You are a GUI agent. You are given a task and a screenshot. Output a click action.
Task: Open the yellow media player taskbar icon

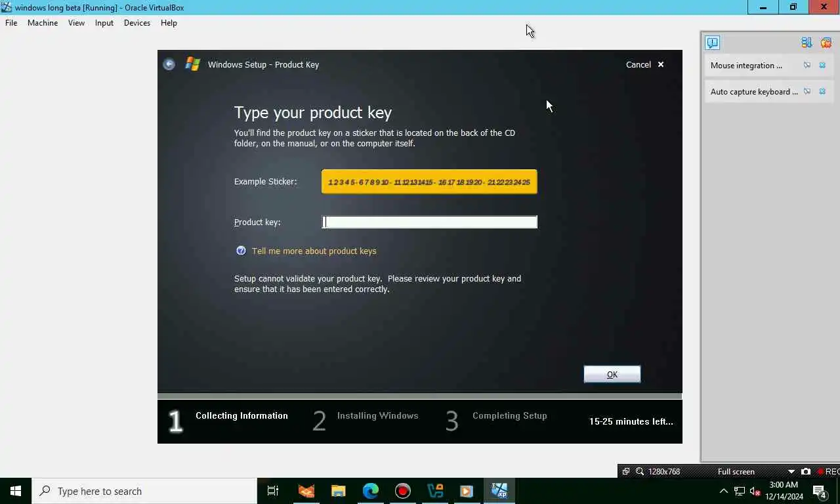point(467,491)
